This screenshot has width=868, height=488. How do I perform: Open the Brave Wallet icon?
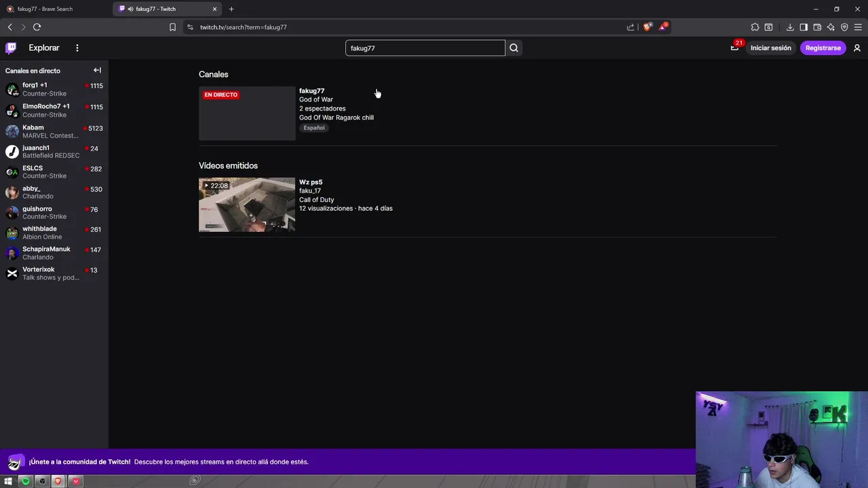[817, 27]
